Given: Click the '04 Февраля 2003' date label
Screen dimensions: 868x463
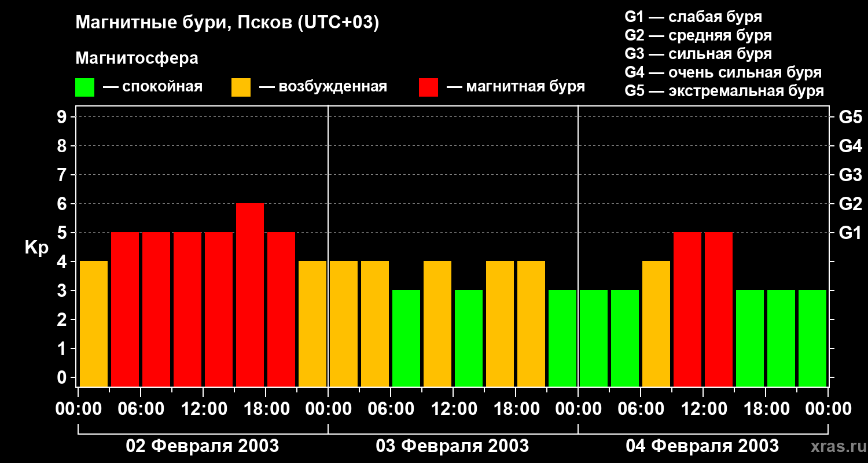Looking at the screenshot, I should tap(703, 446).
